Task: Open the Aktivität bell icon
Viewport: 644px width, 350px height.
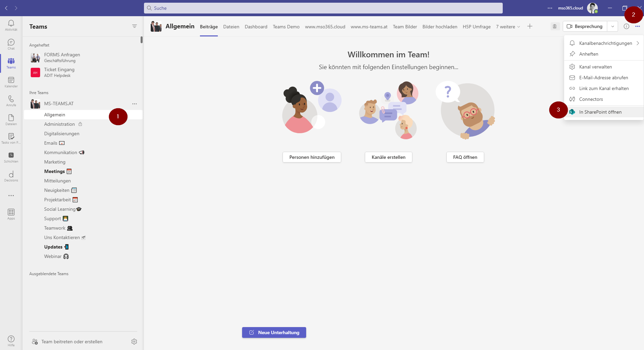Action: point(11,25)
